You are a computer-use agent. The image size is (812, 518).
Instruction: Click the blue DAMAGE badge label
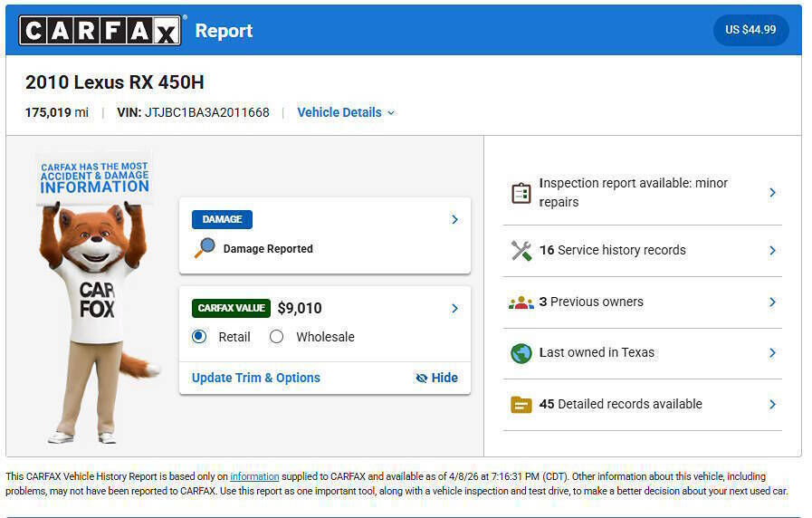222,219
